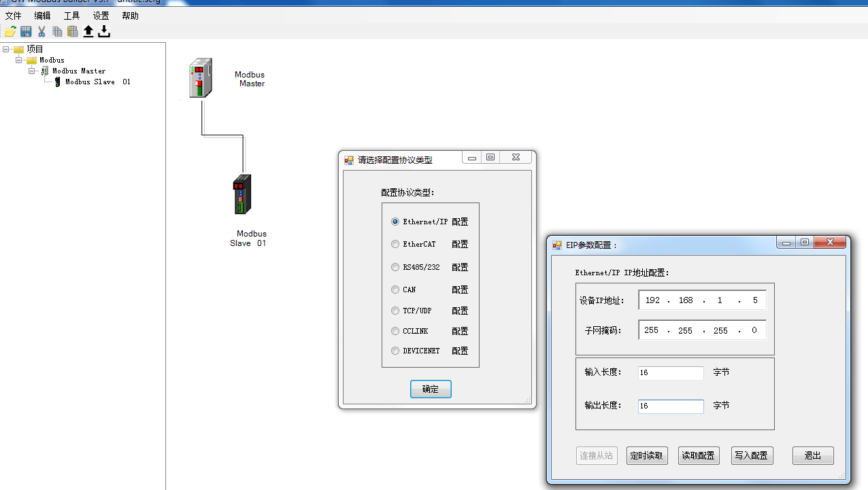Open the 设置 menu
This screenshot has width=868, height=490.
coord(101,16)
